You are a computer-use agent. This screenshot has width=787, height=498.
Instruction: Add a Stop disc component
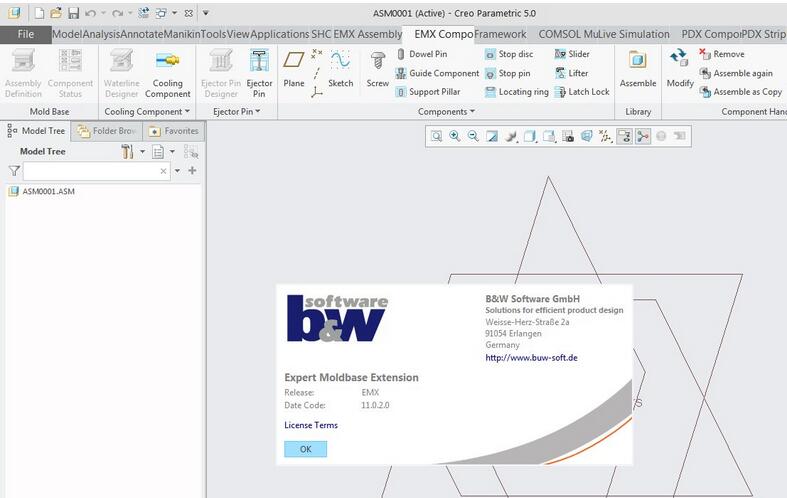[x=509, y=54]
